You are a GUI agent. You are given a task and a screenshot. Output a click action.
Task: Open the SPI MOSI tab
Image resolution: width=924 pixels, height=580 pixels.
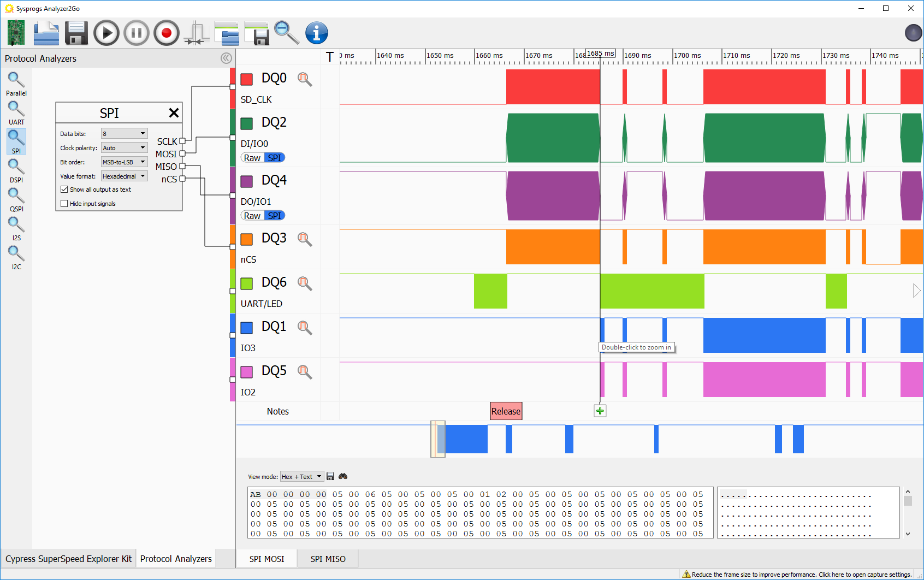(267, 559)
